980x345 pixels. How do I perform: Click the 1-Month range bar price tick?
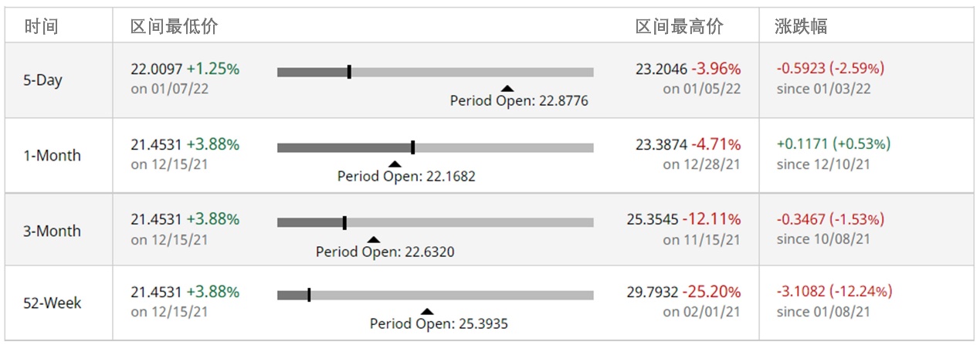pos(412,147)
